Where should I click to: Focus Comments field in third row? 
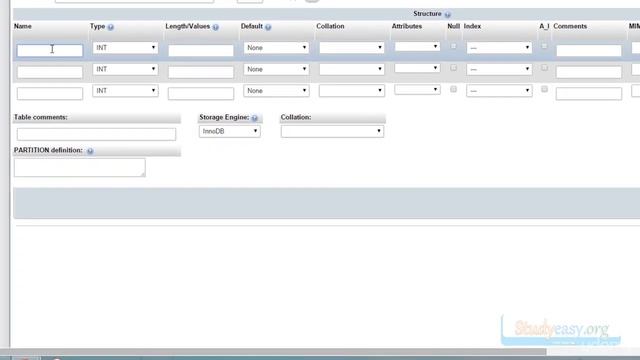point(589,93)
